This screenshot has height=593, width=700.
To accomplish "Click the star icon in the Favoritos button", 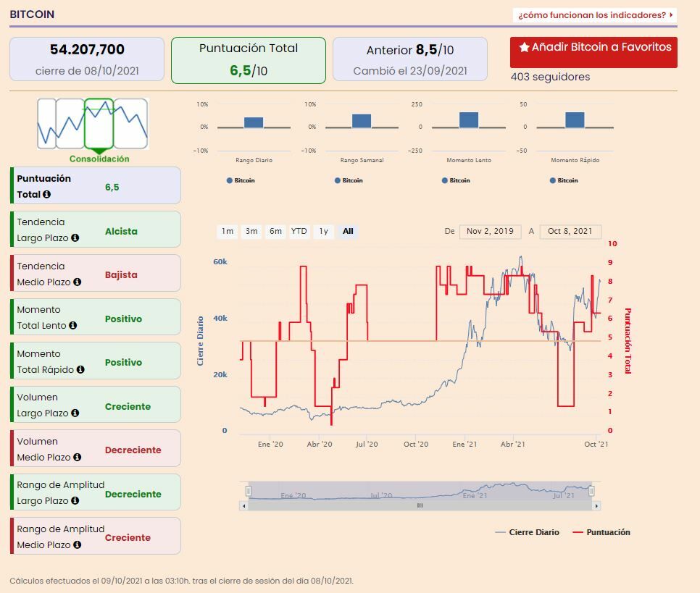I will point(524,47).
